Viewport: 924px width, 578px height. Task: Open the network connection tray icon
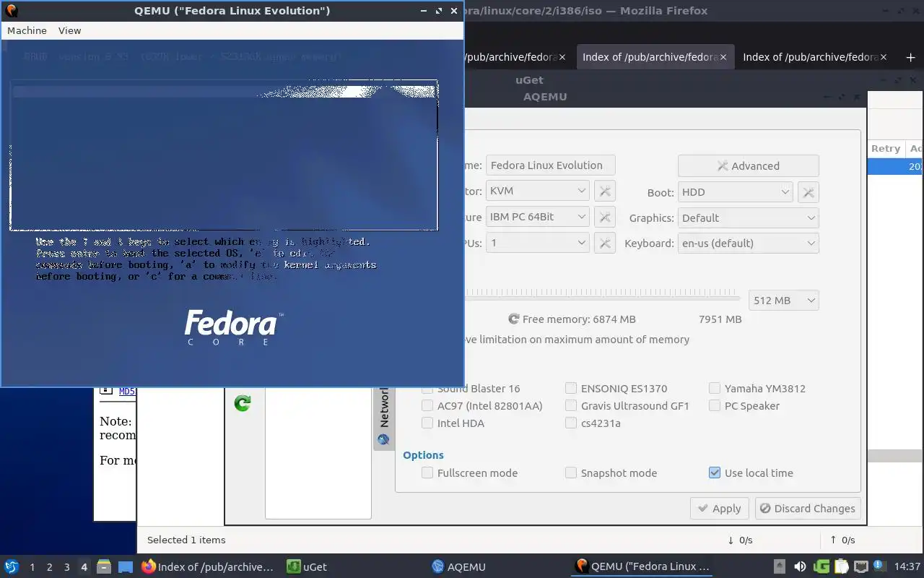click(860, 566)
